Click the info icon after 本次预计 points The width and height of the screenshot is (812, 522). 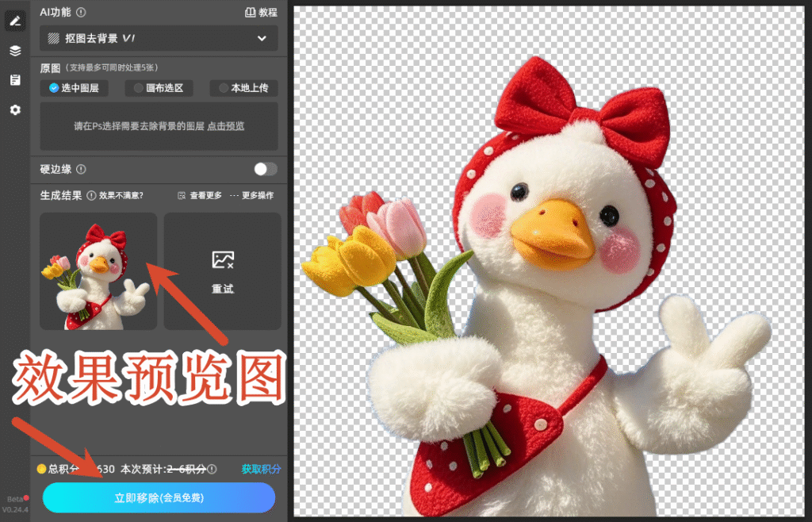212,469
